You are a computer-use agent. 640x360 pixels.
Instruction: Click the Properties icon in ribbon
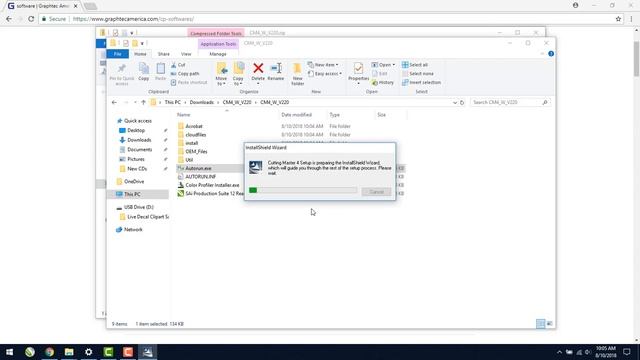358,69
